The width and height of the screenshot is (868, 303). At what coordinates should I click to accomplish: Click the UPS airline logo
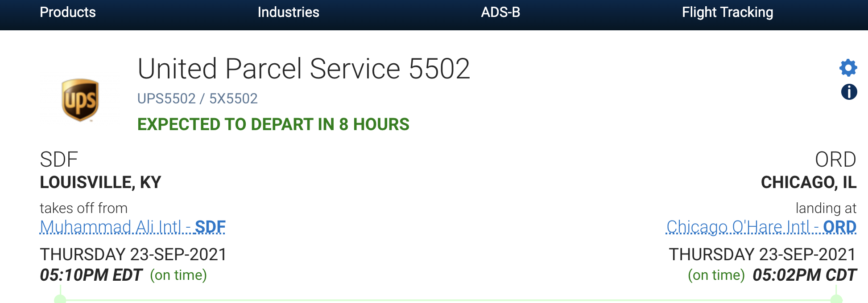tap(80, 100)
